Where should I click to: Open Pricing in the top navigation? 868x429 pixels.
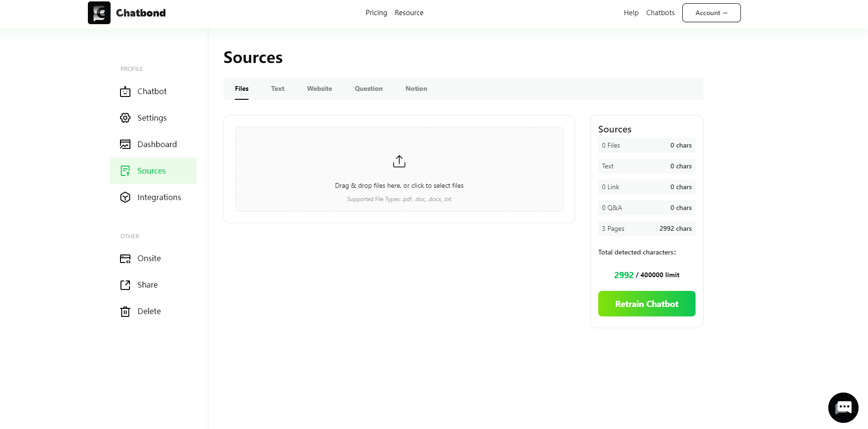[376, 13]
